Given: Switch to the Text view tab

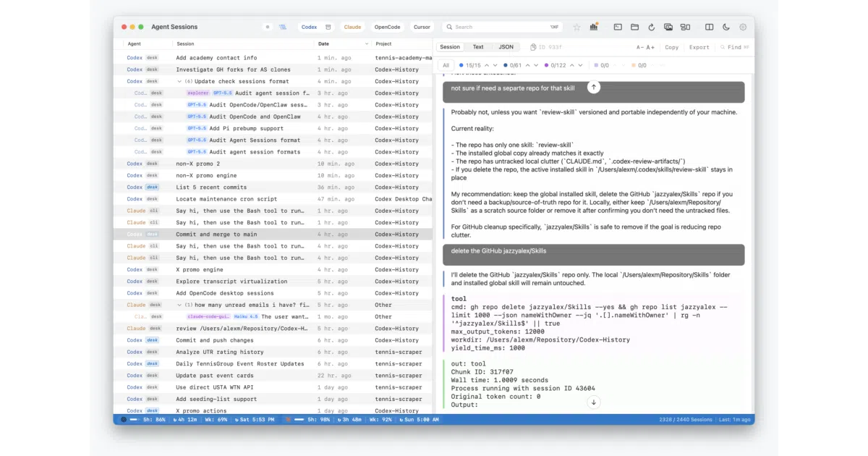Looking at the screenshot, I should click(478, 47).
